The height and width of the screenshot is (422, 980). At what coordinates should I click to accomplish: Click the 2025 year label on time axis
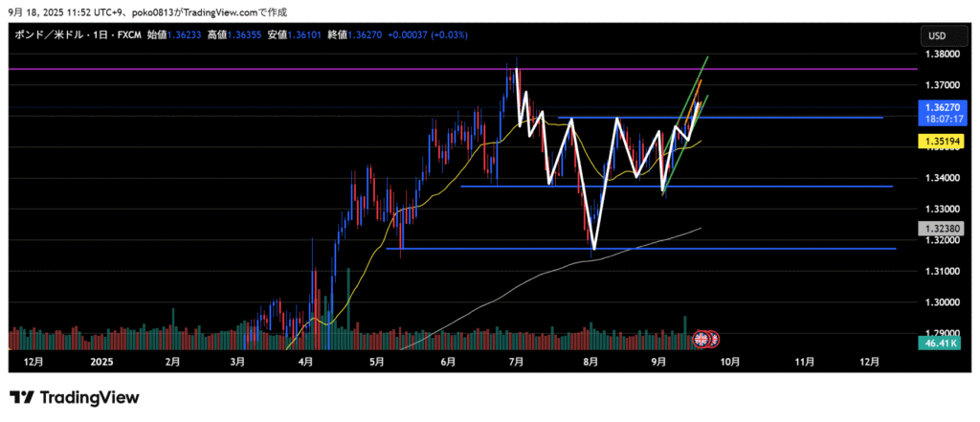(x=101, y=363)
